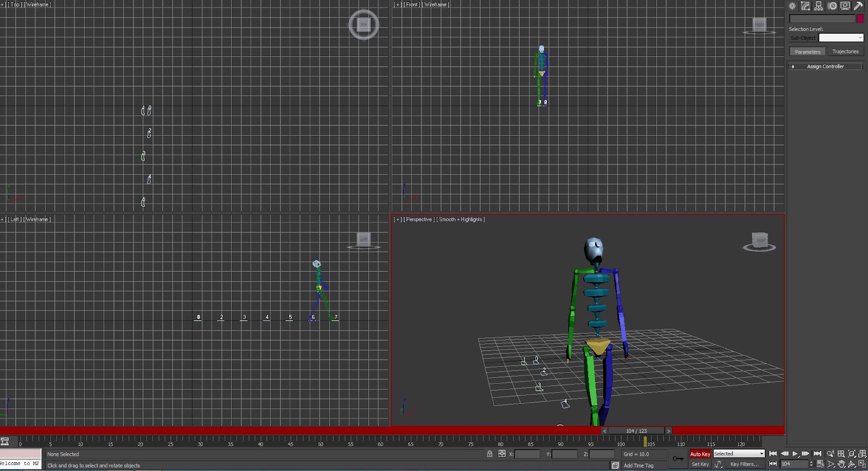Toggle Absolute/Offset transform mode icon
The width and height of the screenshot is (868, 471).
(x=502, y=454)
